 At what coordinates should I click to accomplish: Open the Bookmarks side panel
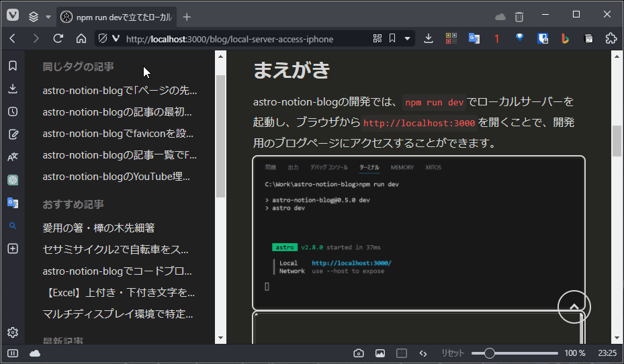tap(13, 66)
